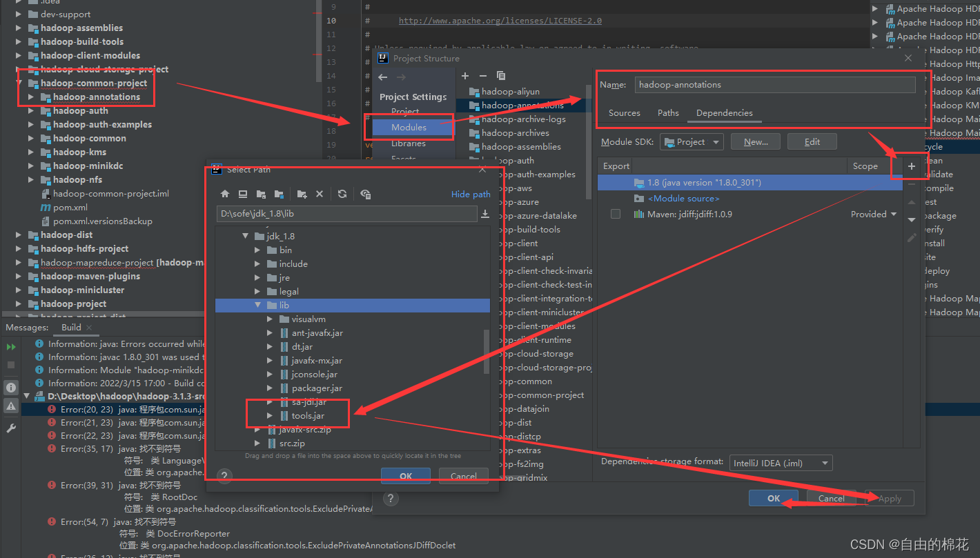Toggle information messages filter icon

click(11, 388)
